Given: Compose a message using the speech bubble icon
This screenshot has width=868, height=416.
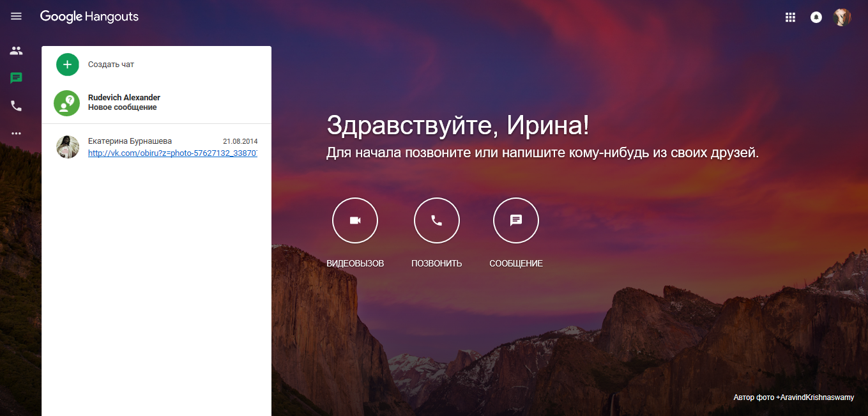Looking at the screenshot, I should [x=515, y=220].
